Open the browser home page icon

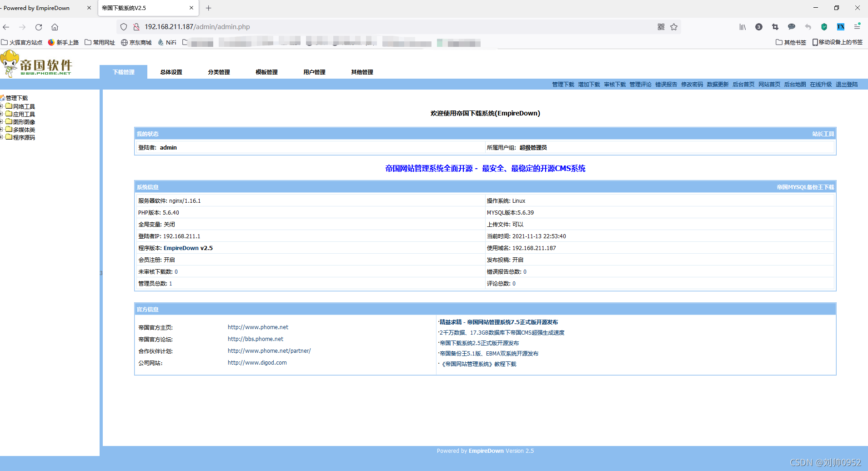click(55, 27)
